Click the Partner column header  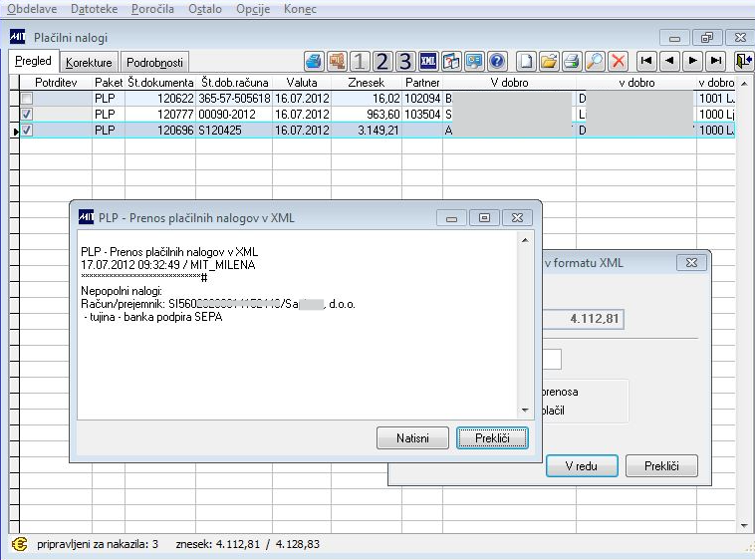[x=422, y=83]
